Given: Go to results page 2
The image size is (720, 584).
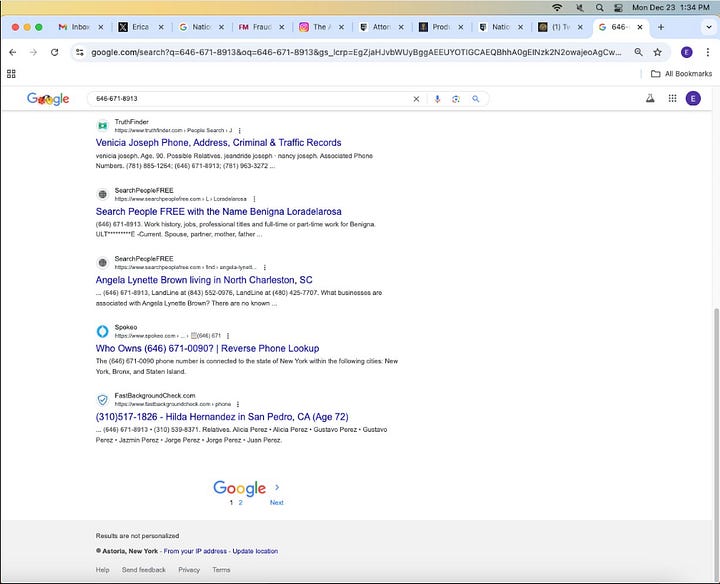Looking at the screenshot, I should click(x=240, y=503).
